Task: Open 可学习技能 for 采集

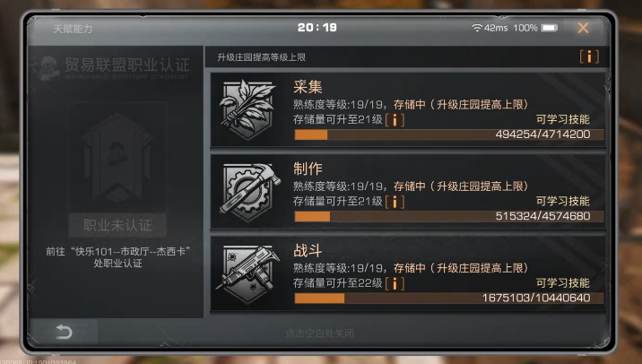Action: click(x=562, y=119)
